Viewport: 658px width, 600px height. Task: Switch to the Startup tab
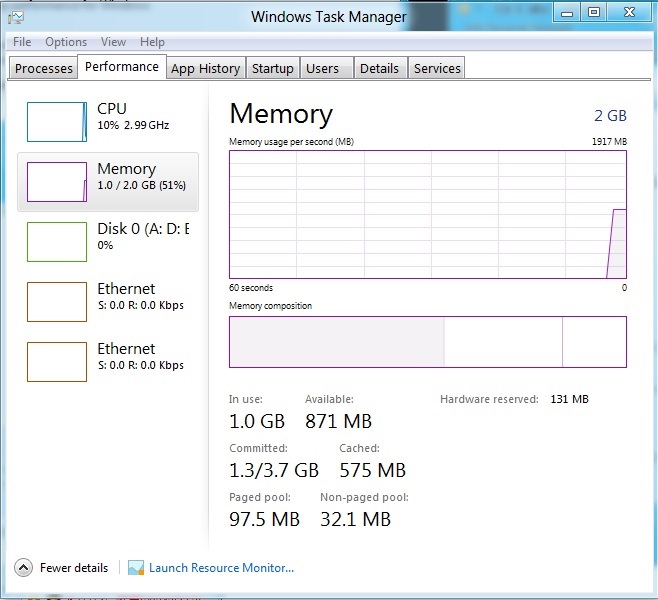(x=273, y=68)
